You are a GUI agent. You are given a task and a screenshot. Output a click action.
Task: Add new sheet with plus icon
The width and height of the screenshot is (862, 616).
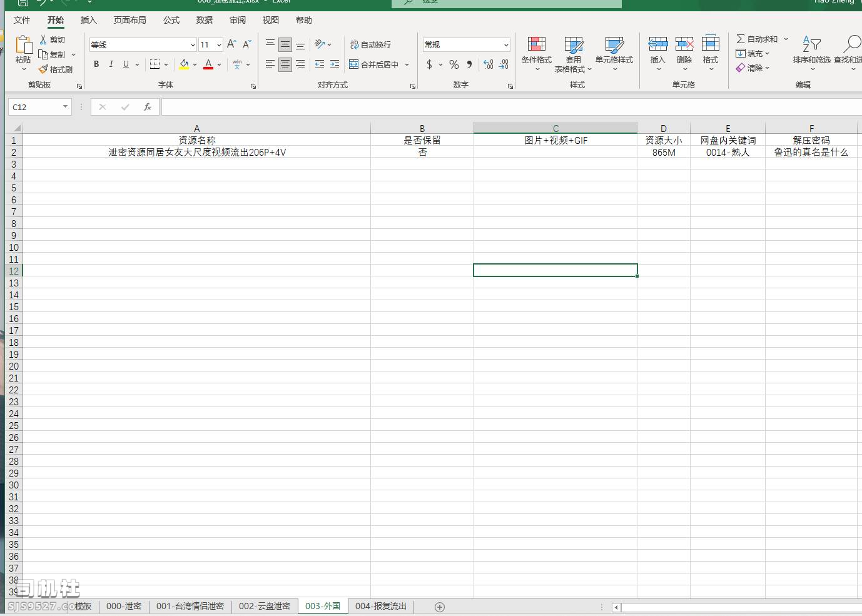click(x=440, y=607)
